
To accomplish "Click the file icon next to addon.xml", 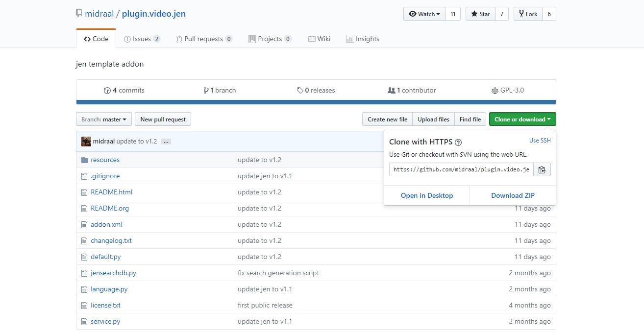I will (x=84, y=225).
